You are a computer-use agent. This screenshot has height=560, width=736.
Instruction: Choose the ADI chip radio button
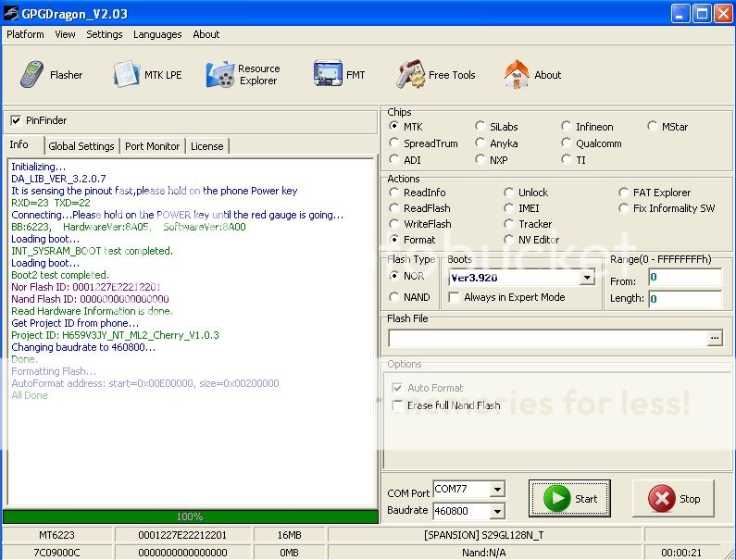[x=394, y=159]
